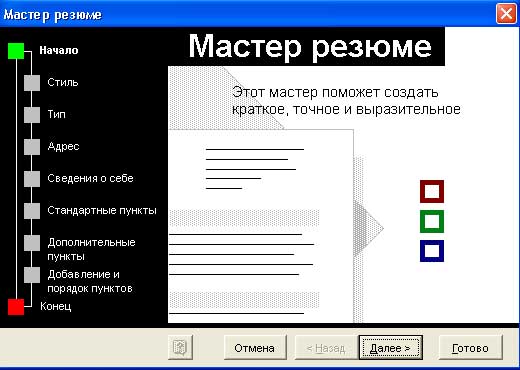Go to the Начало step label
The image size is (520, 370).
pyautogui.click(x=59, y=50)
